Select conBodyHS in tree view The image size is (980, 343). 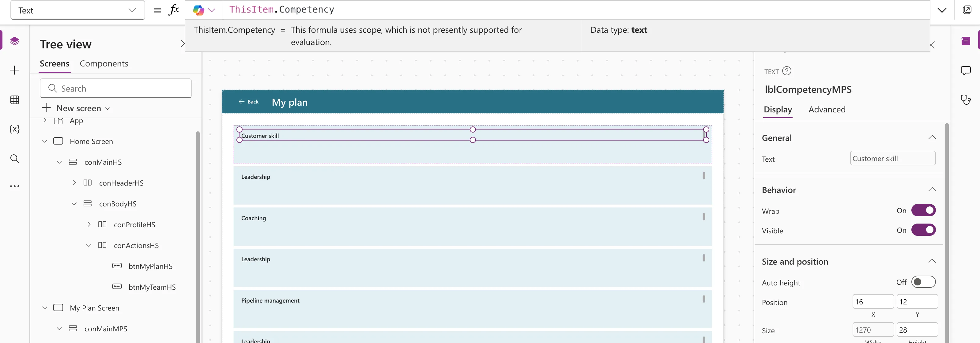pyautogui.click(x=118, y=204)
